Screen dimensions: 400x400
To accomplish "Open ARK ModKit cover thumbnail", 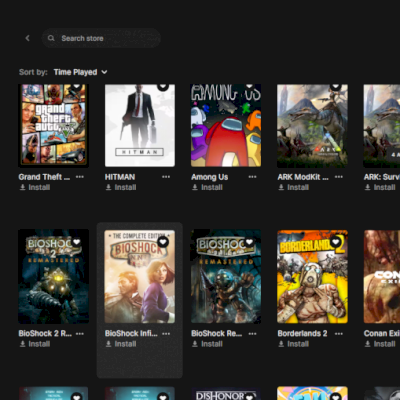I will 312,125.
